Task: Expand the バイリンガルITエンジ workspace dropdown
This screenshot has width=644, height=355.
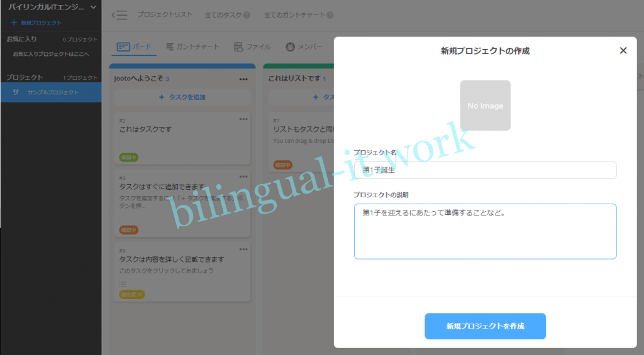Action: [94, 7]
